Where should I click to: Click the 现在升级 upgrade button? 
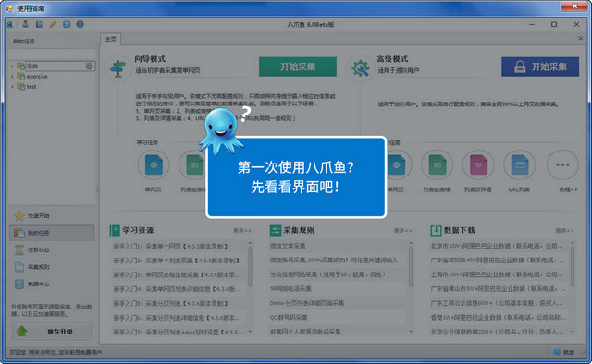coord(52,331)
